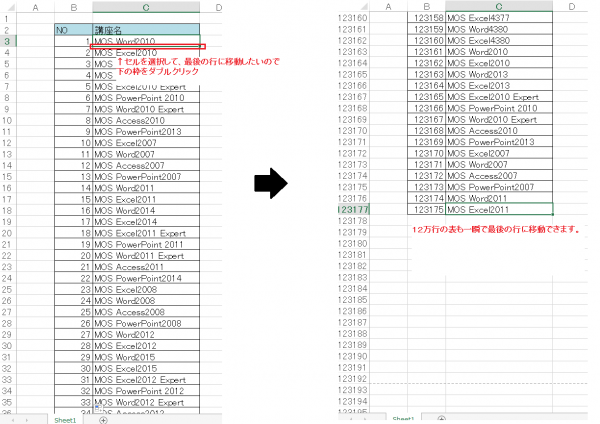Click MOS Access2010 cell in left spreadsheet
This screenshot has width=600, height=424.
click(146, 120)
